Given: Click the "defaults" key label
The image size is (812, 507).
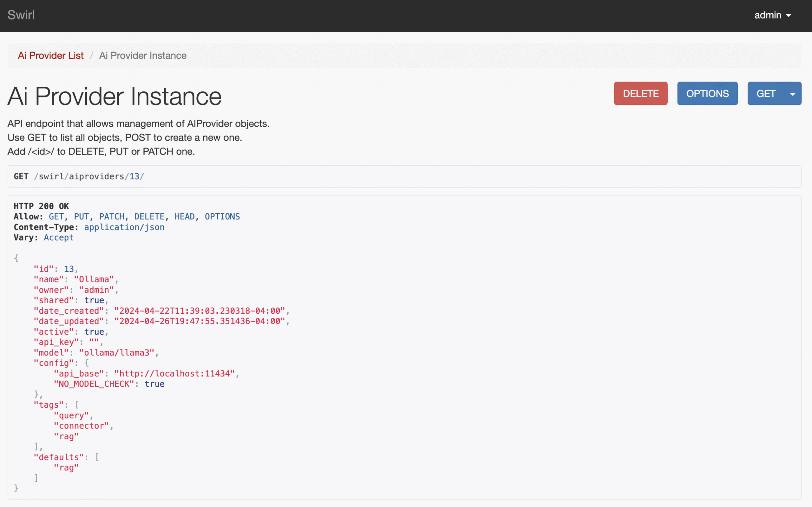Looking at the screenshot, I should pos(59,457).
